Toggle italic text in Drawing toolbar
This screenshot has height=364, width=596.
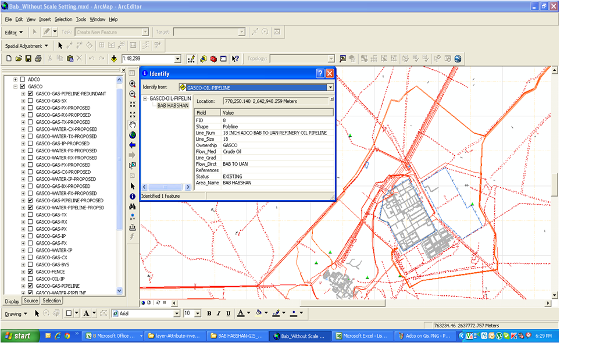[219, 313]
